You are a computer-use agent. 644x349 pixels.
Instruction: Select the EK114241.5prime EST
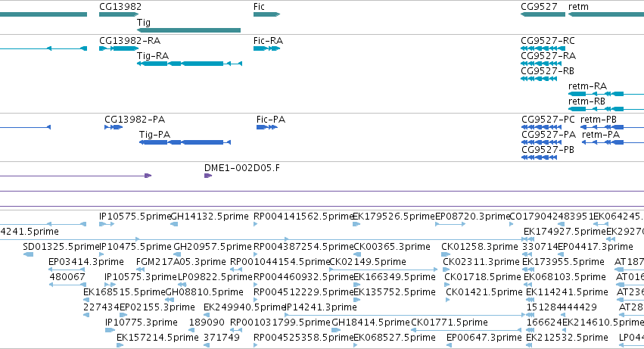530,300
